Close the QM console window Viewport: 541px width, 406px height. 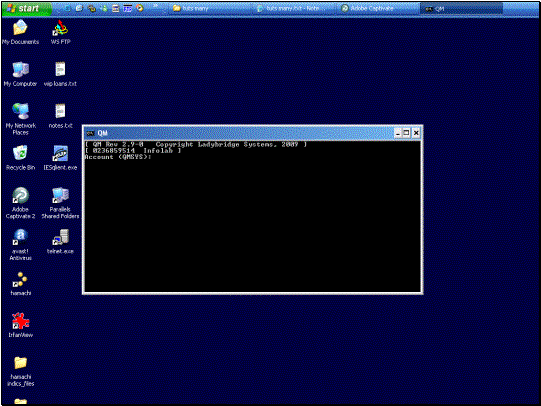point(416,133)
